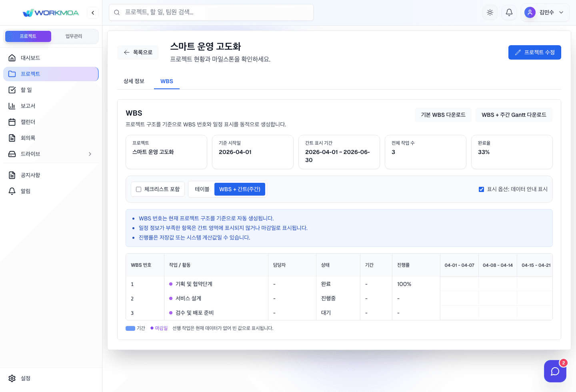Collapse the sidebar with the chevron button
This screenshot has height=392, width=576.
pyautogui.click(x=93, y=13)
